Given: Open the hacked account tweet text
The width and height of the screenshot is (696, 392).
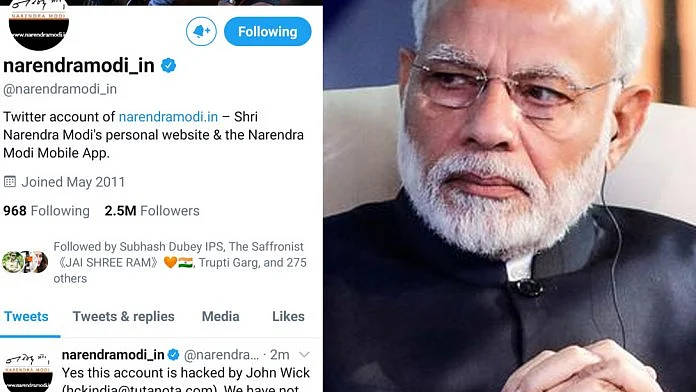Looking at the screenshot, I should (x=186, y=381).
